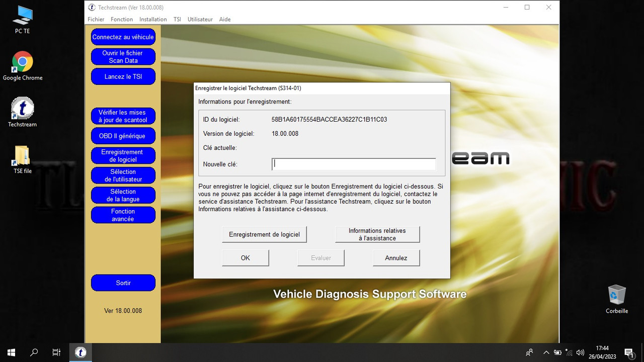Select the Techstream desktop shortcut
This screenshot has width=644, height=362.
click(23, 112)
